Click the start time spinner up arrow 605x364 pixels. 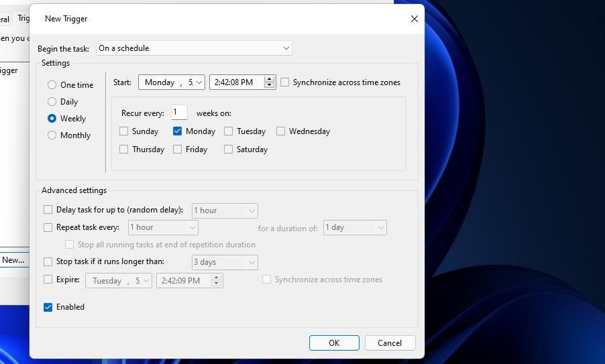coord(270,79)
